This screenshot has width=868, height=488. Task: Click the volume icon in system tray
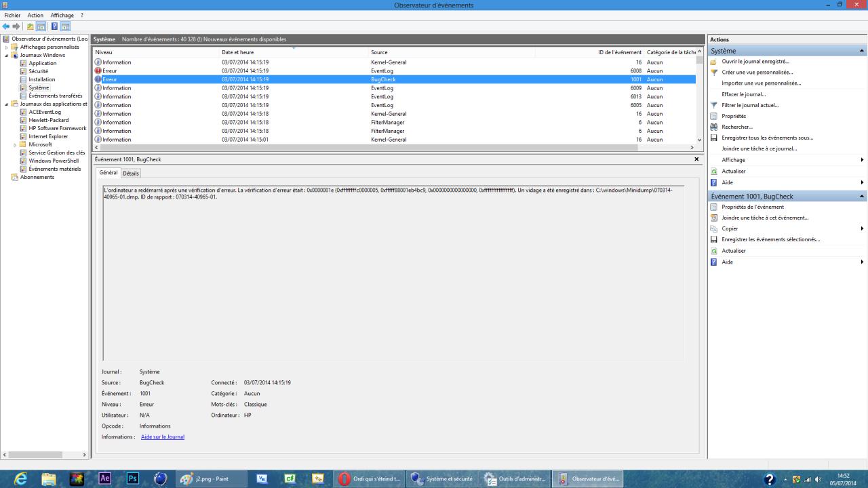click(x=818, y=479)
